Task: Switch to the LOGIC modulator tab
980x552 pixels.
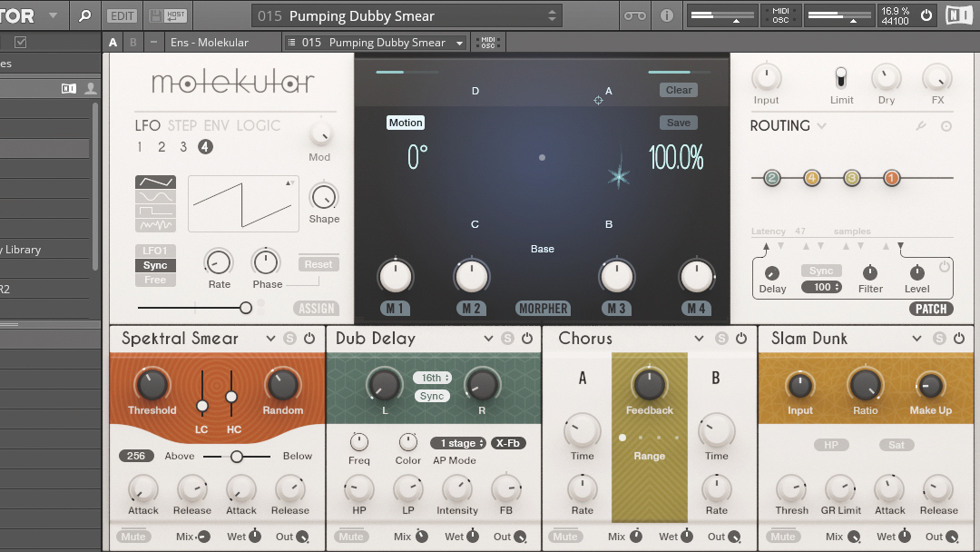Action: (259, 125)
